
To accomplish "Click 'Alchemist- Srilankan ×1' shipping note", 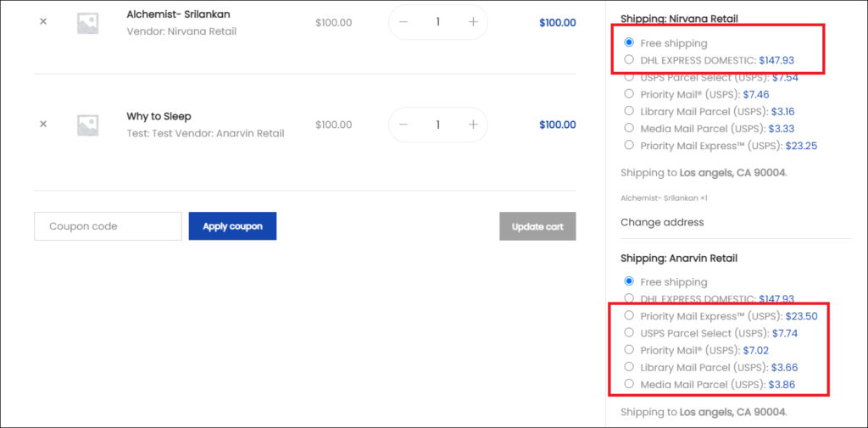I will pyautogui.click(x=665, y=197).
